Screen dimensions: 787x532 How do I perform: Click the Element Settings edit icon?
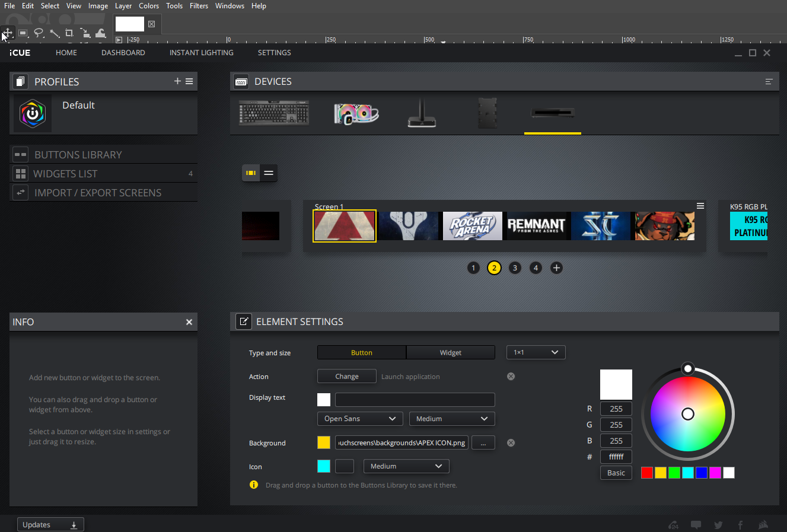click(x=244, y=321)
